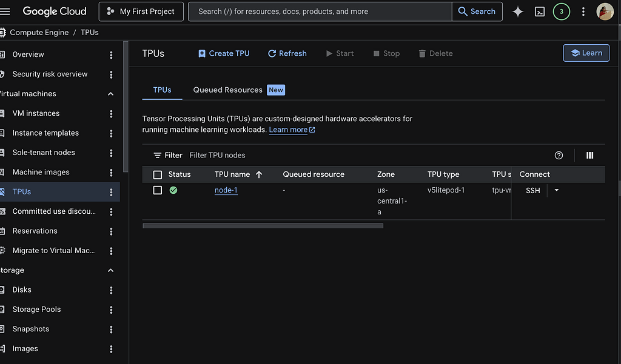Open Committed use discounts page
This screenshot has width=621, height=364.
(54, 211)
